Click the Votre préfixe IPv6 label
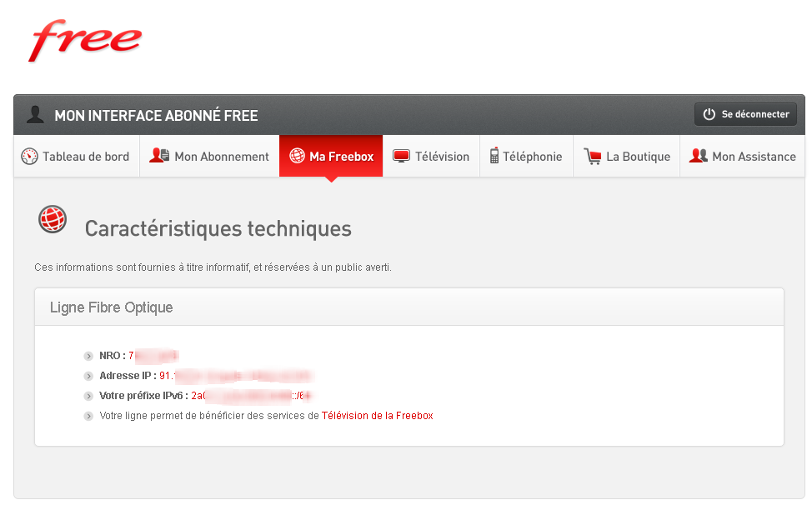The image size is (812, 505). click(x=144, y=396)
